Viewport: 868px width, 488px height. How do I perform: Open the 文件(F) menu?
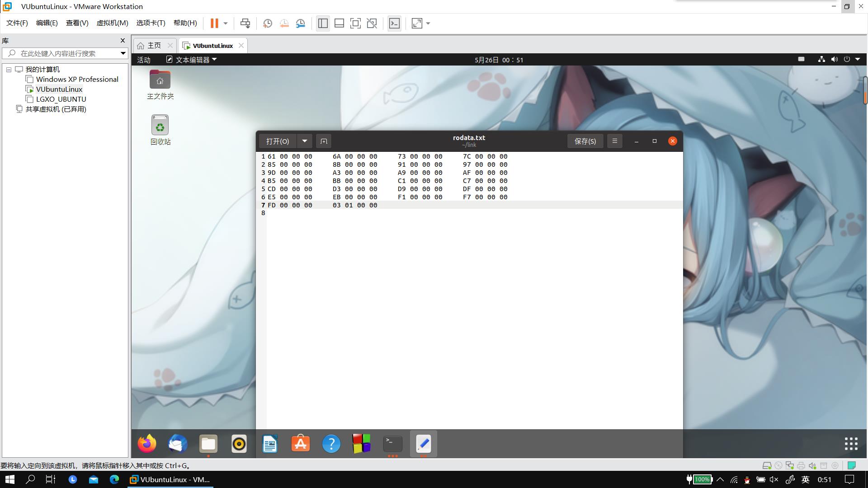tap(17, 23)
